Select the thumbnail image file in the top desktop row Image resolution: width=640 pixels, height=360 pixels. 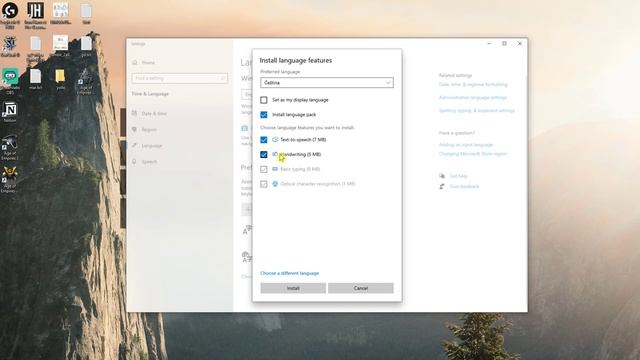point(60,13)
